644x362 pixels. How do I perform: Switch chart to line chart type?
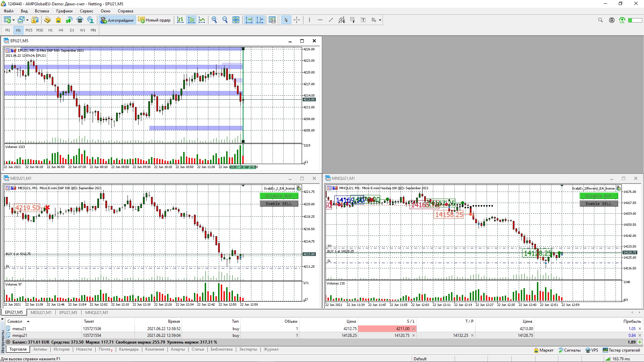click(202, 20)
